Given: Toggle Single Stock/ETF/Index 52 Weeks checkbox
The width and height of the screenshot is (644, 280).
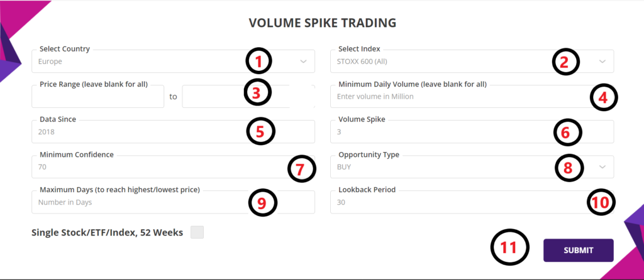Looking at the screenshot, I should [197, 232].
